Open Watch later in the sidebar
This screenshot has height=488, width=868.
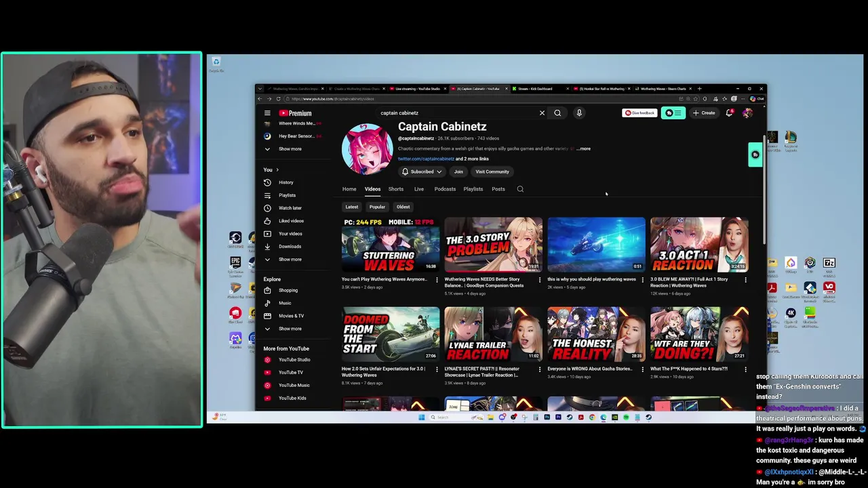[290, 208]
